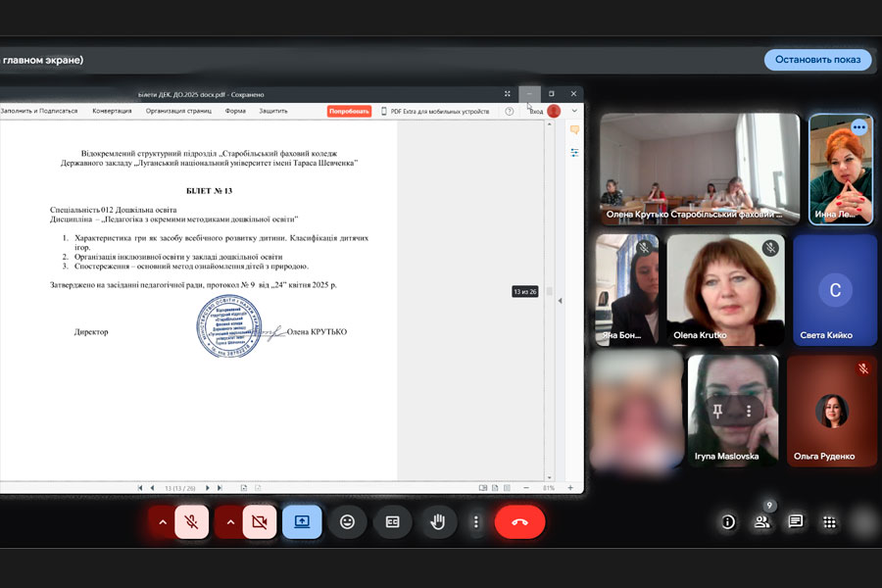
Task: Click the red Попробовать button
Action: click(349, 112)
